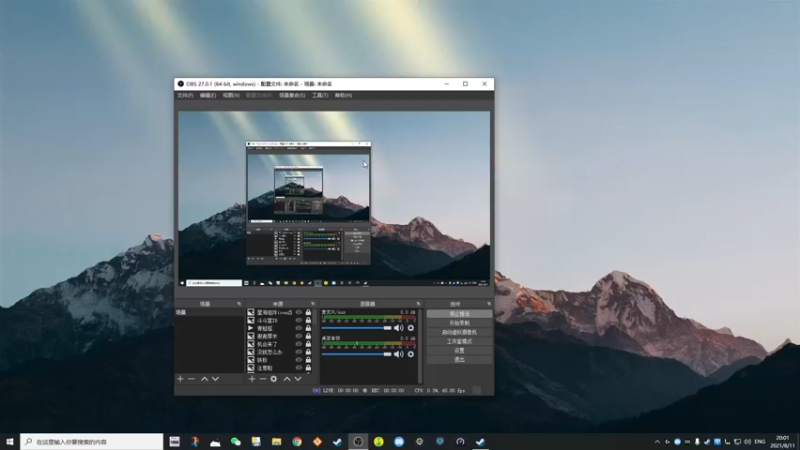Toggle visibility of the 注意啦 source
Viewport: 800px width, 450px height.
point(299,368)
